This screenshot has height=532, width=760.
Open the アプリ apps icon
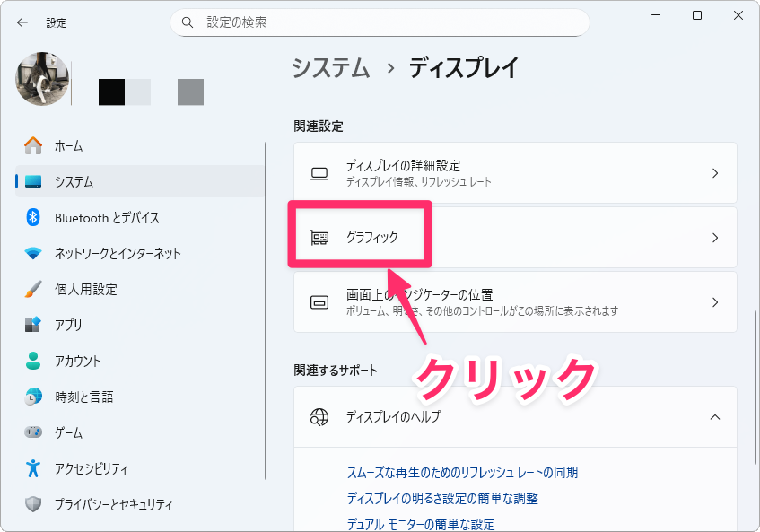[x=33, y=325]
